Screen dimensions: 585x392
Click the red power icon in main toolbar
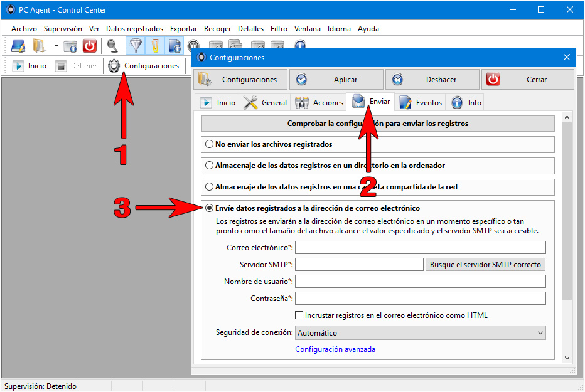coord(90,46)
